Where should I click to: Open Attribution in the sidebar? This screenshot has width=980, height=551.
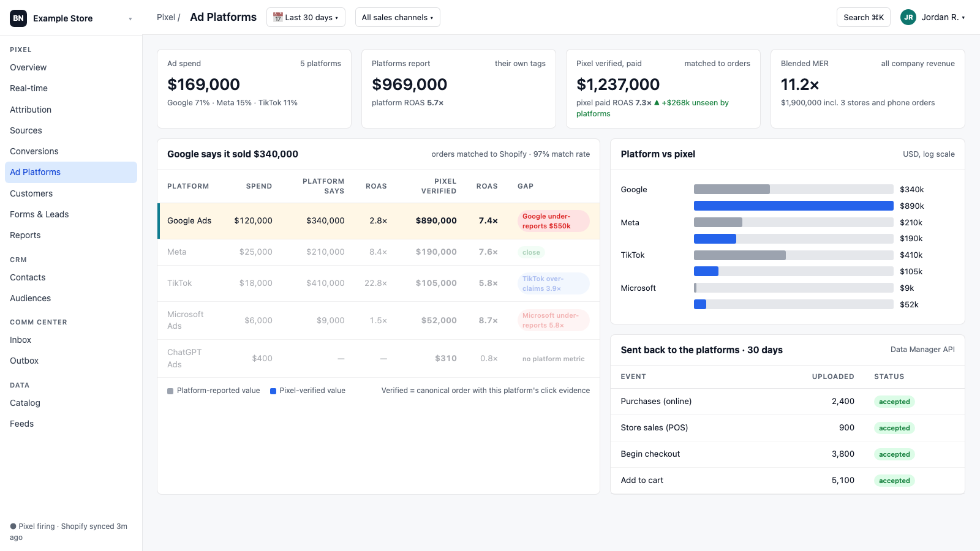pyautogui.click(x=71, y=110)
